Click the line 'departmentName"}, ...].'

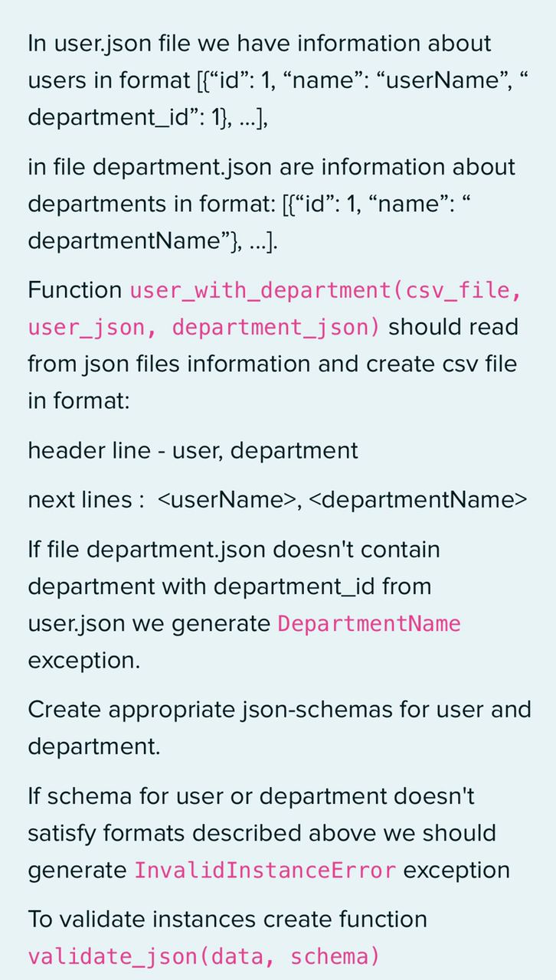click(153, 241)
